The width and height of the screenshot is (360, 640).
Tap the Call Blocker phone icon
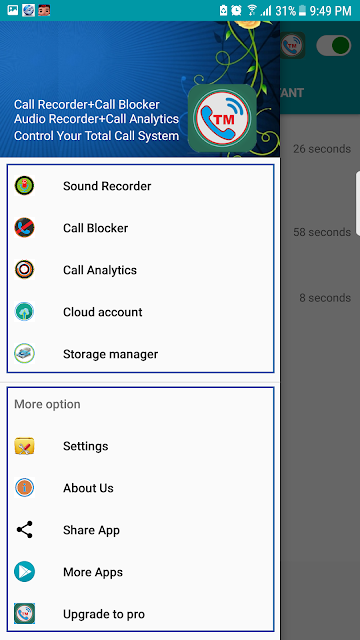click(24, 228)
